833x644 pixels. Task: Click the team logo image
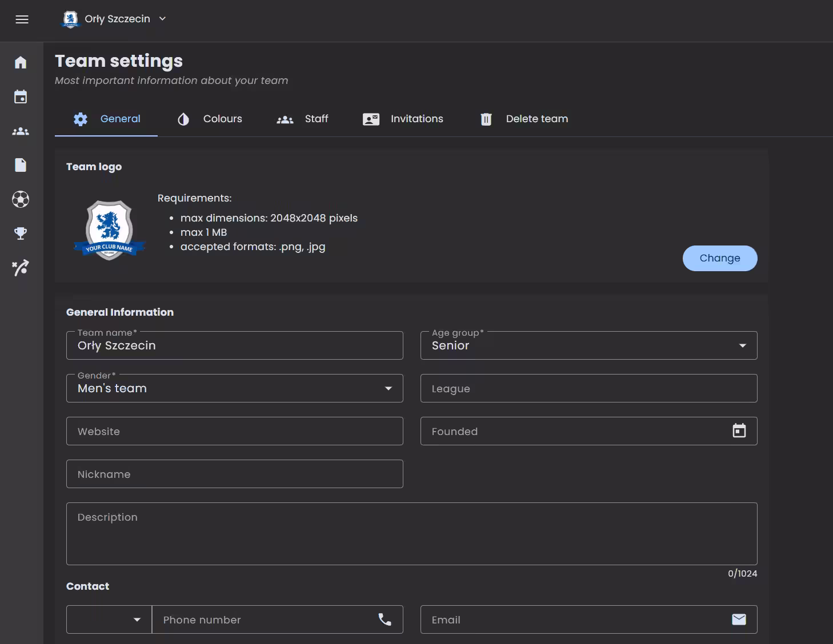(109, 230)
